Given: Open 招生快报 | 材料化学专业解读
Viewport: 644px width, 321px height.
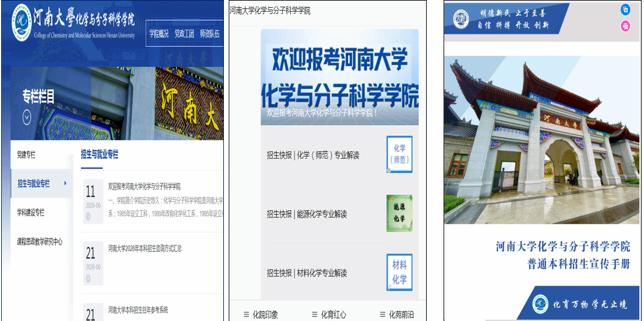Looking at the screenshot, I should tap(307, 273).
